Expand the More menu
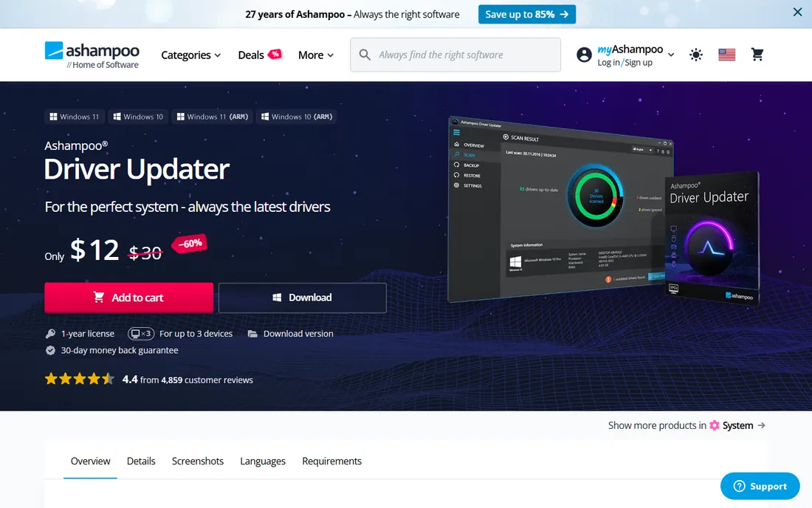Screen dimensions: 812x508 [315, 55]
